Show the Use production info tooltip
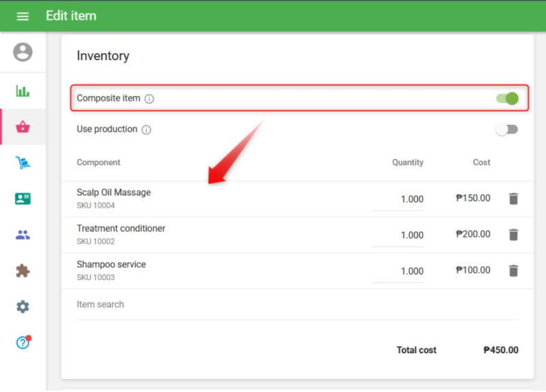Viewport: 546px width, 392px height. click(146, 130)
